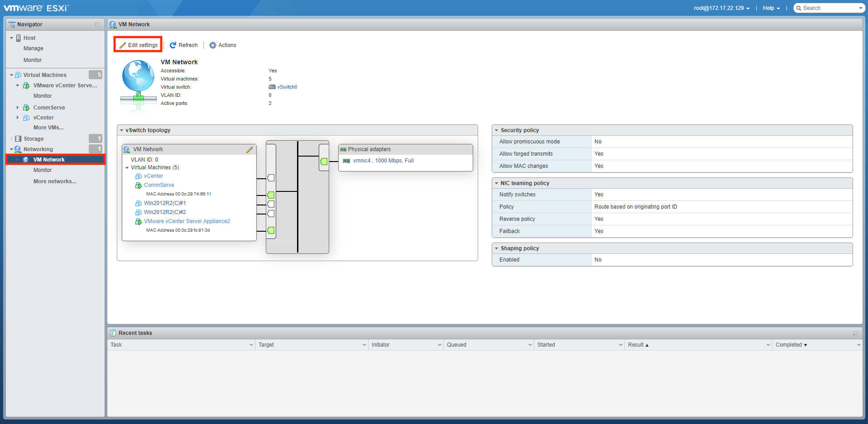Screen dimensions: 868x424
Task: Click the Refresh button
Action: point(183,45)
